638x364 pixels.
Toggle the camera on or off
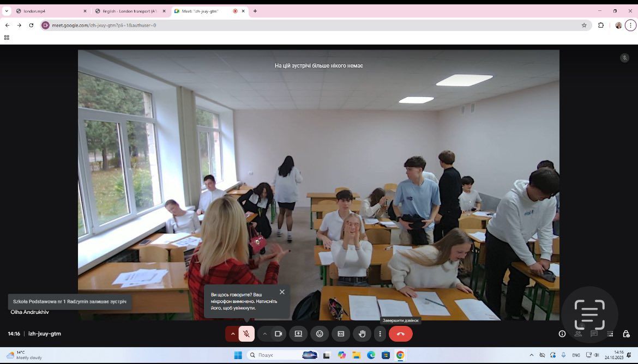pyautogui.click(x=278, y=333)
